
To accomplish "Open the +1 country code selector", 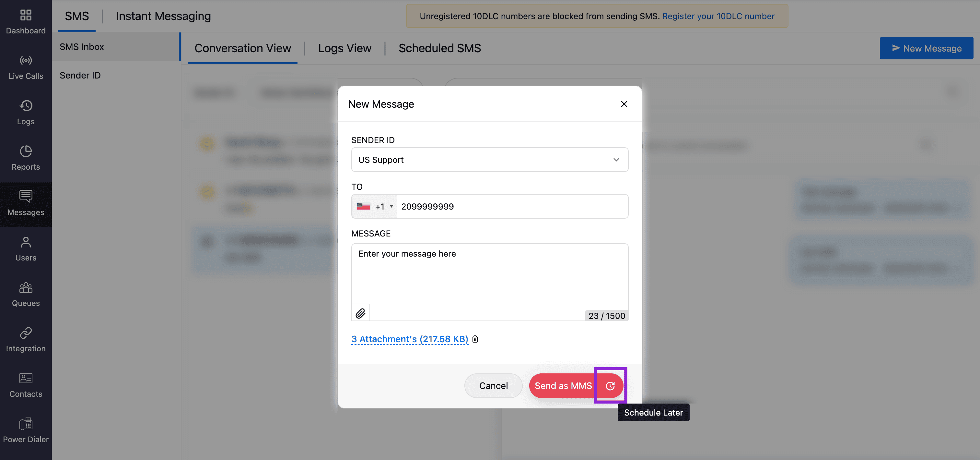I will pos(374,206).
